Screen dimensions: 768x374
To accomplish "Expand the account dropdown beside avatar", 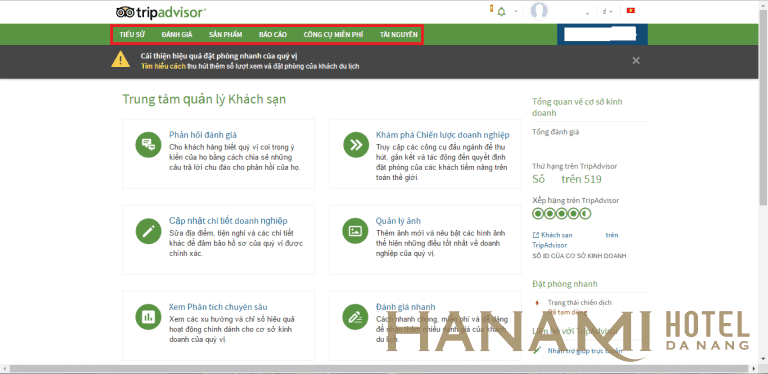I will 587,13.
